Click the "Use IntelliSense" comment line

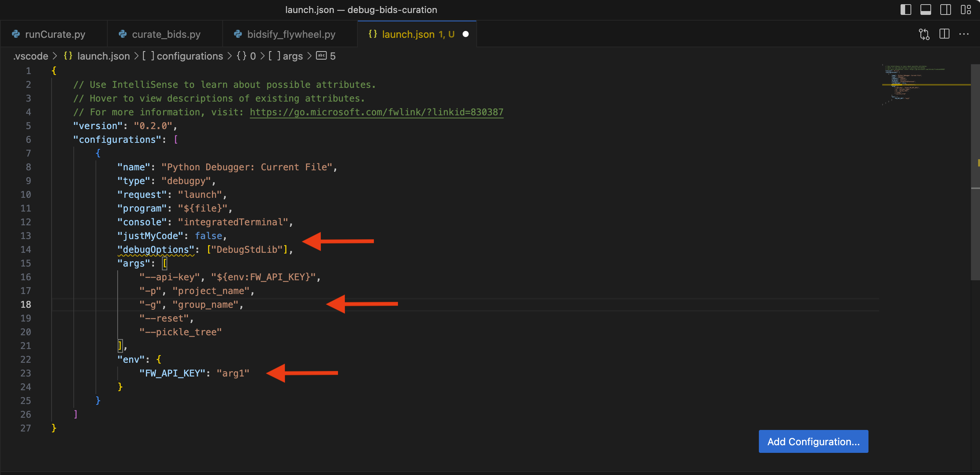tap(225, 84)
